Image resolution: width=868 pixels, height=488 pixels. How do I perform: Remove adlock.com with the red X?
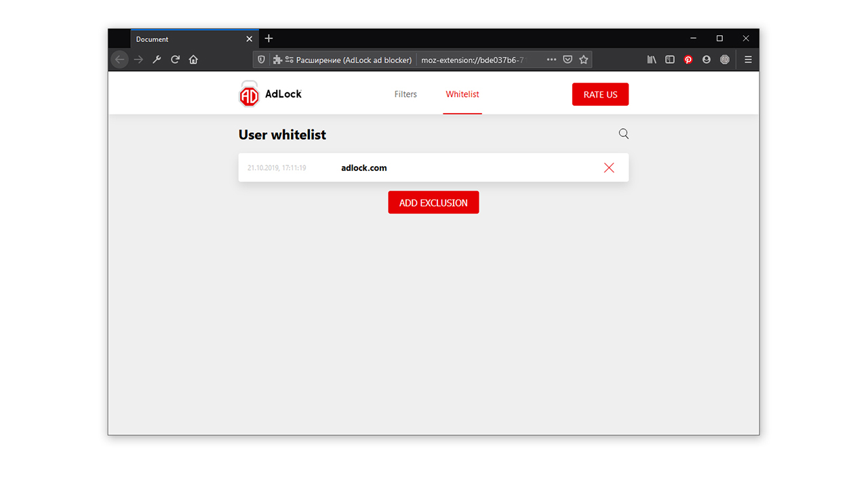coord(609,167)
